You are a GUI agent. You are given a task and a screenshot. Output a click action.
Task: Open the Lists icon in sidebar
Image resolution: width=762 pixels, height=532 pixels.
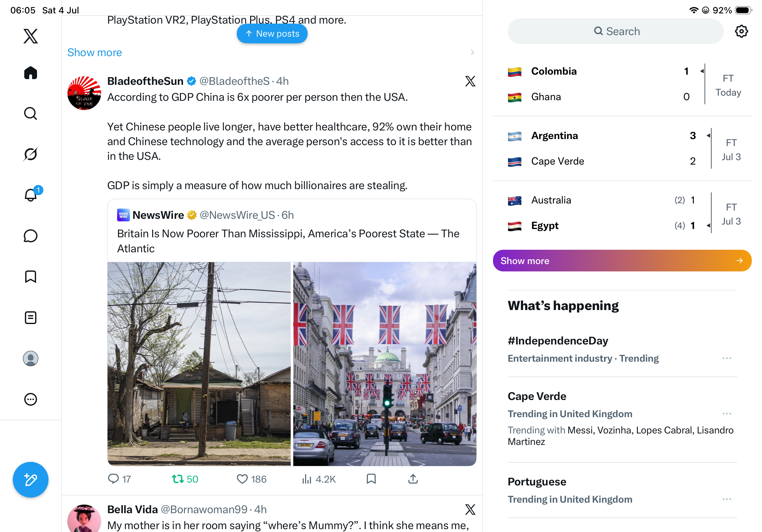point(31,317)
